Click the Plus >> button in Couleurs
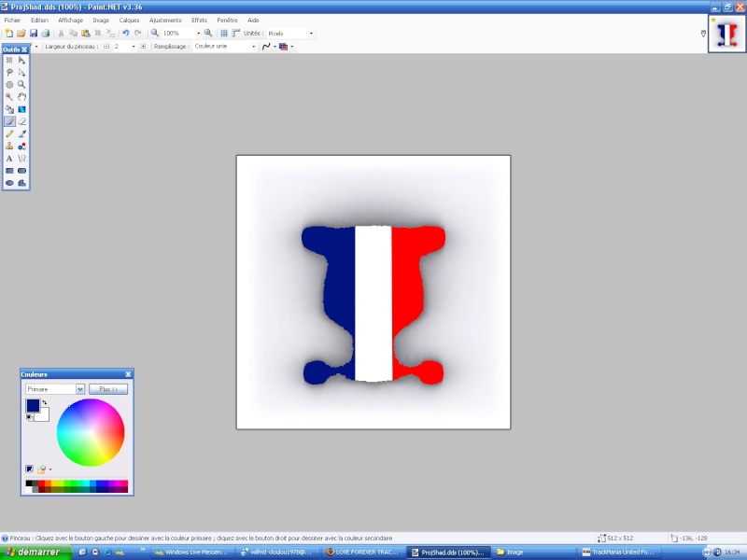Screen dimensions: 747x560 click(x=108, y=389)
